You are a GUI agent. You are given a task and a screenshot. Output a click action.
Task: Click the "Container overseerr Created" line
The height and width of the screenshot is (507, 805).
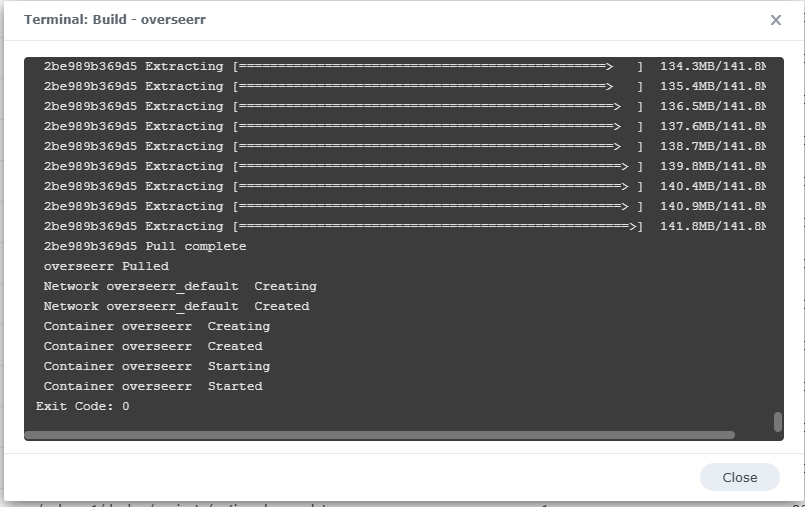tap(153, 346)
